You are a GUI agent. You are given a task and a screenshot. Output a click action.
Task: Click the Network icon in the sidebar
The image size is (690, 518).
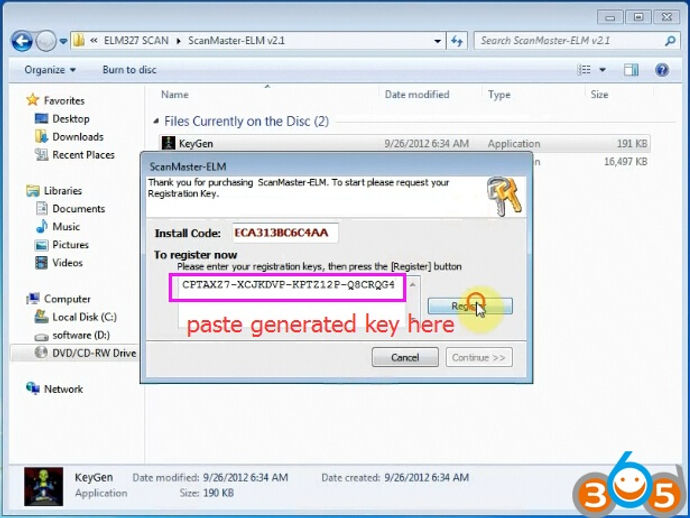coord(33,388)
